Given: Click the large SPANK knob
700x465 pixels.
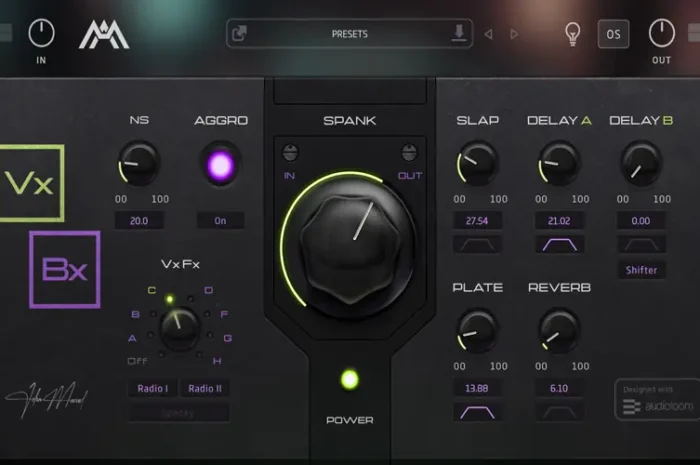Looking at the screenshot, I should tap(351, 245).
